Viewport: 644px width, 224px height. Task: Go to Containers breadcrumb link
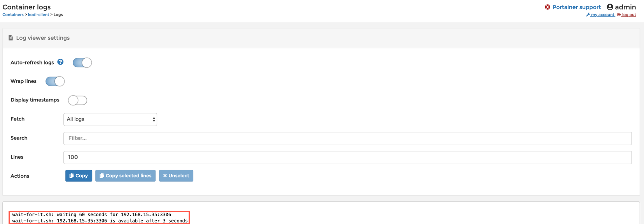(x=13, y=15)
